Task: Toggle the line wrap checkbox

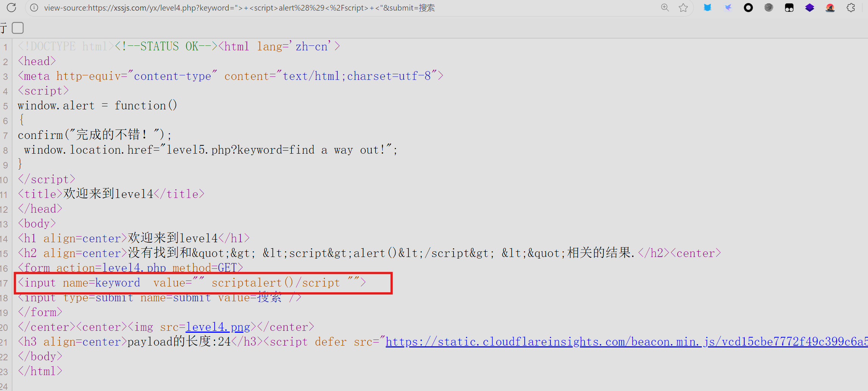Action: point(18,28)
